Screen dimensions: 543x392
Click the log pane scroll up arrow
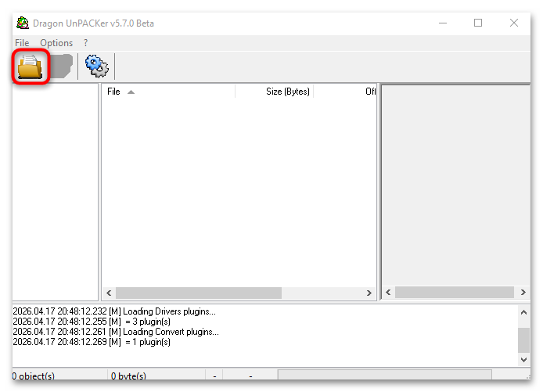[523, 312]
